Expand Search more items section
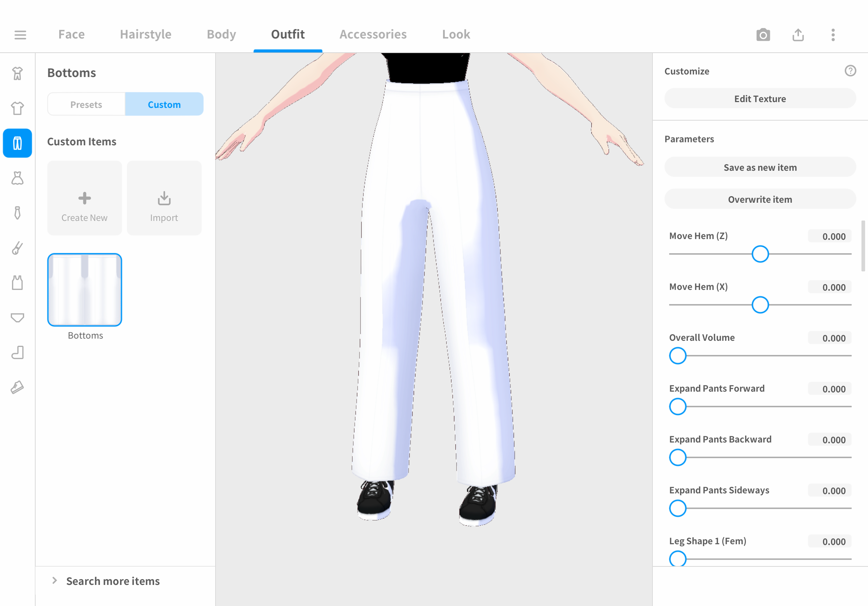The width and height of the screenshot is (868, 606). 113,581
